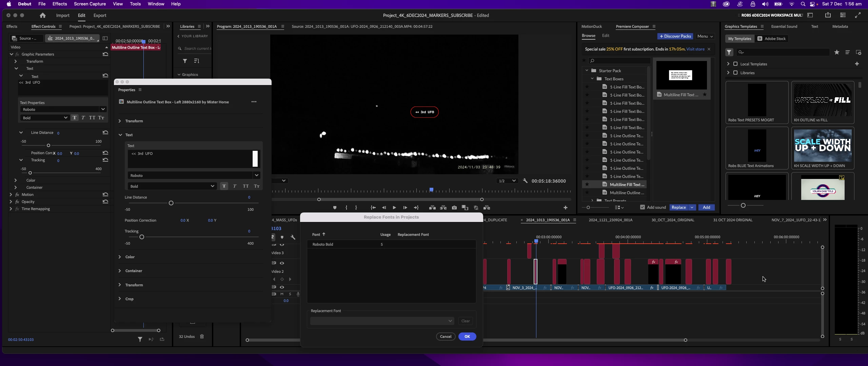This screenshot has height=366, width=868.
Task: Switch to the Essential Sound tab
Action: coord(784,26)
